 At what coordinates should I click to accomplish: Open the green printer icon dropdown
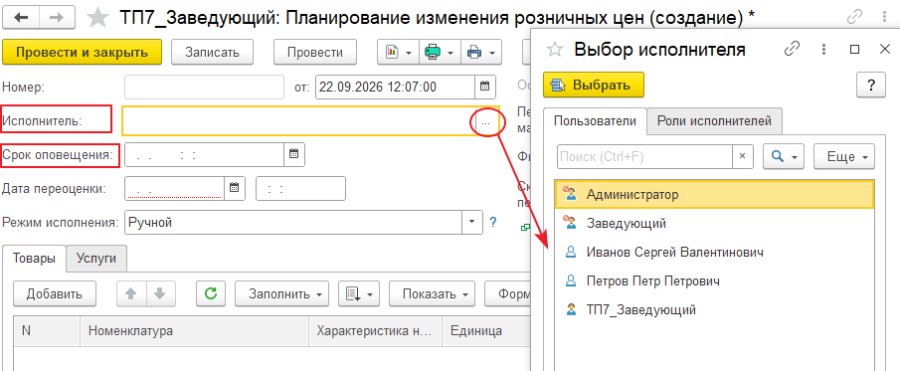(440, 52)
